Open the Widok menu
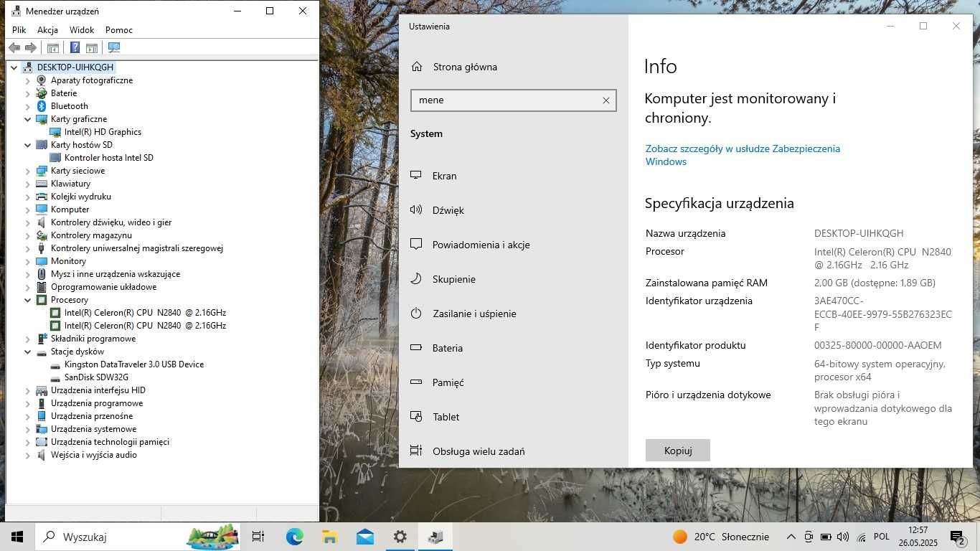The height and width of the screenshot is (551, 980). pyautogui.click(x=82, y=30)
